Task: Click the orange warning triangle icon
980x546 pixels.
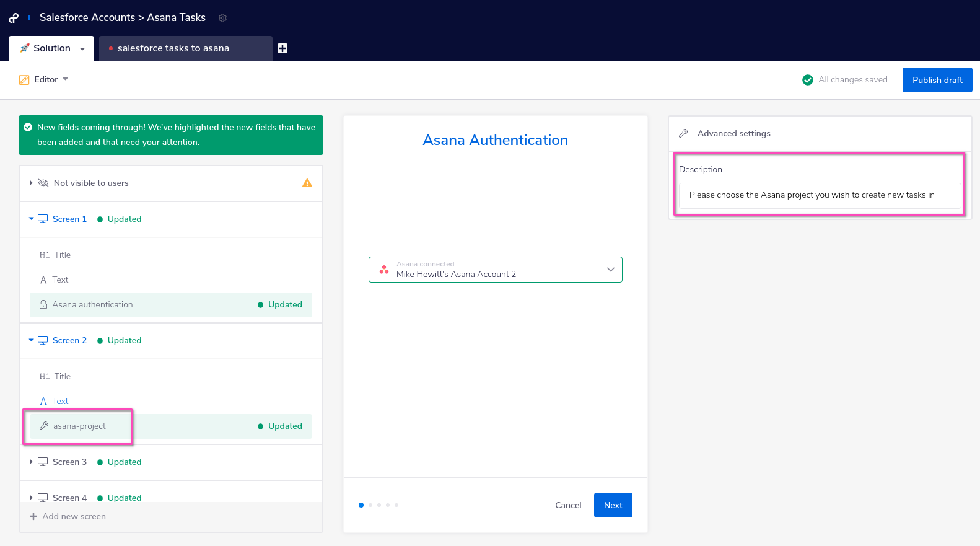Action: pyautogui.click(x=307, y=183)
